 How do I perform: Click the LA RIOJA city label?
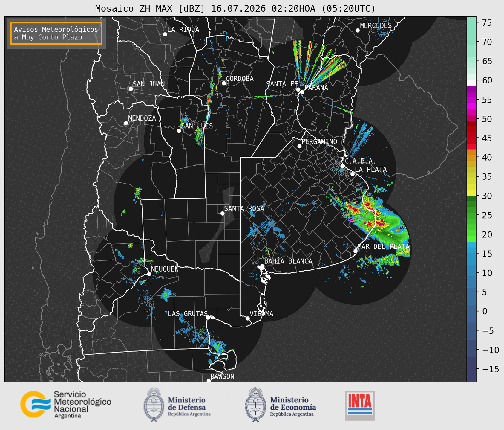[183, 29]
